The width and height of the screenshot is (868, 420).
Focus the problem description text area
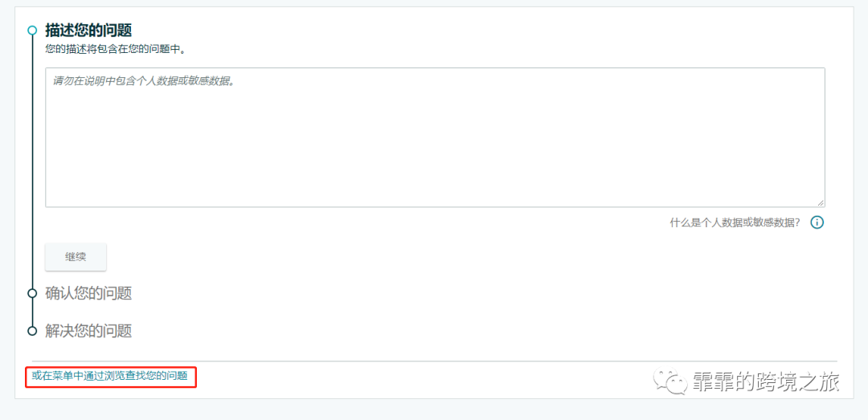point(435,138)
